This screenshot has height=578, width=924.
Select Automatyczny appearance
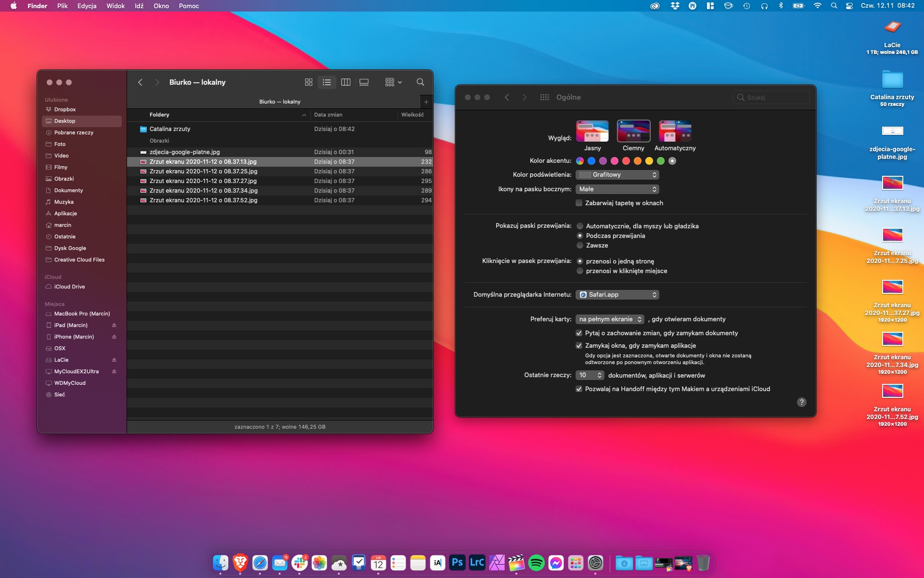pos(675,131)
